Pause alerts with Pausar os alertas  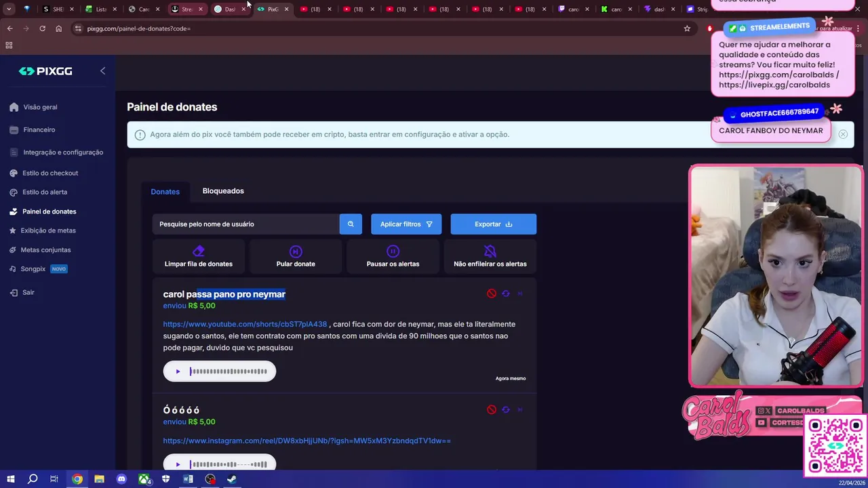pos(393,257)
